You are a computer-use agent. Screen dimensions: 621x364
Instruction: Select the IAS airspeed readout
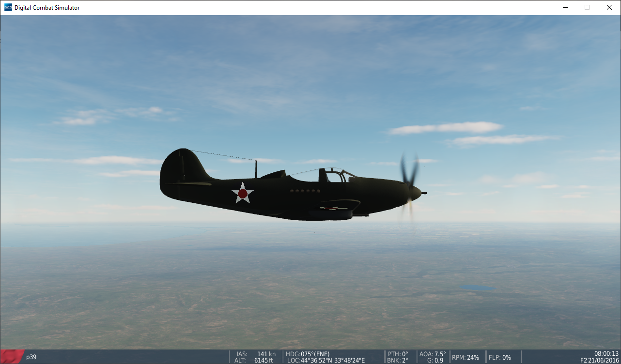(x=255, y=354)
